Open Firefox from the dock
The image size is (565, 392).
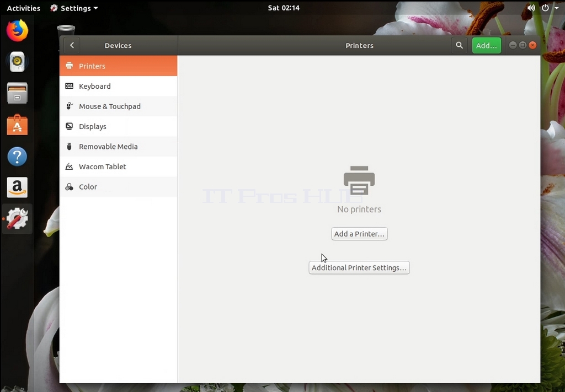(x=17, y=30)
